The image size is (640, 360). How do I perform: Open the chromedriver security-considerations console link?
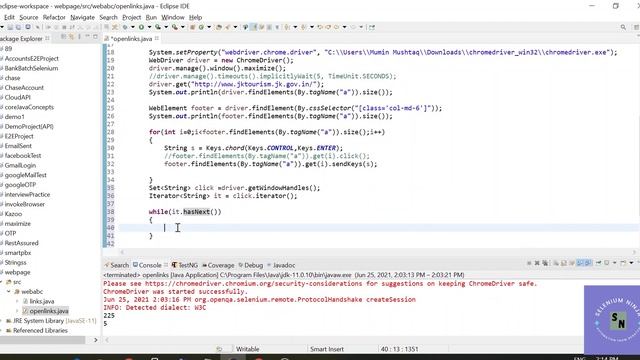(253, 283)
